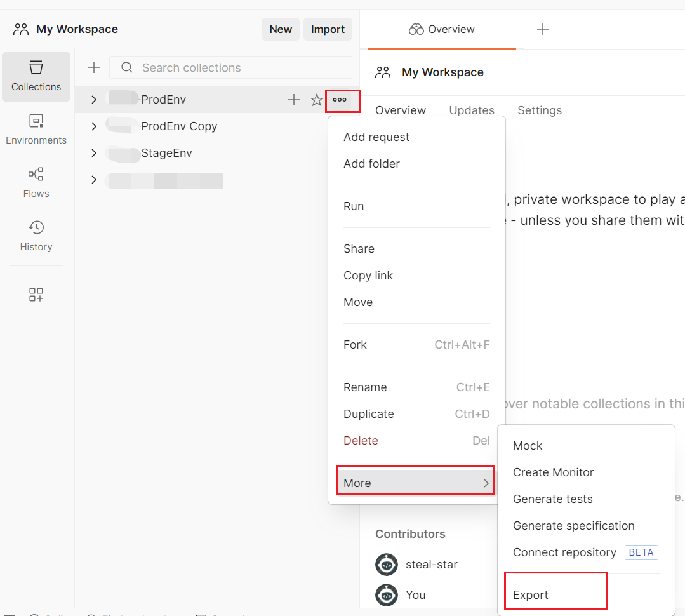Open the More submenu arrow
Screen dimensions: 685x616
tap(486, 483)
